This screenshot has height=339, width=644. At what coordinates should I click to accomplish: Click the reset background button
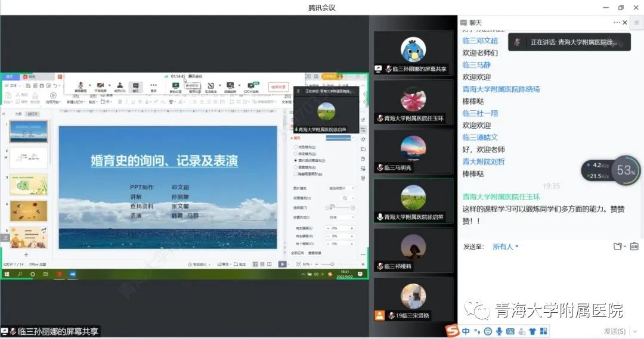pos(315,253)
